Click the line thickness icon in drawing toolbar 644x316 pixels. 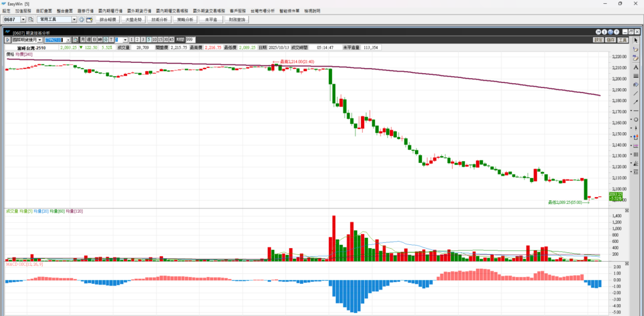coord(636,76)
